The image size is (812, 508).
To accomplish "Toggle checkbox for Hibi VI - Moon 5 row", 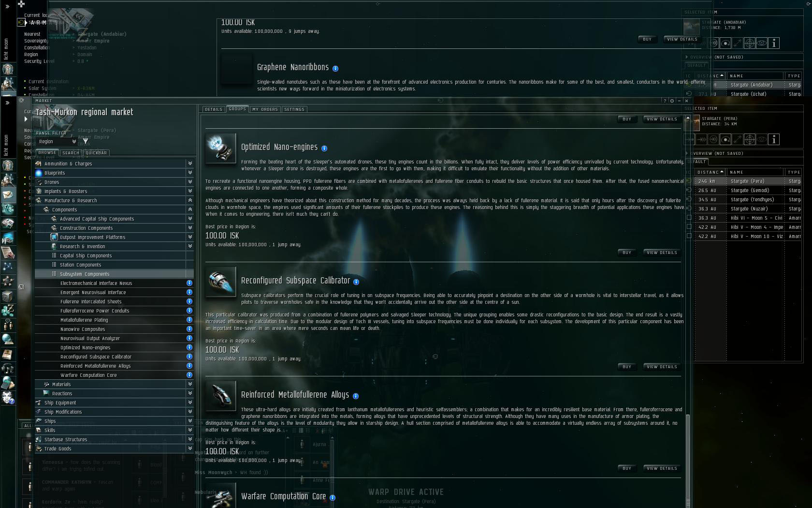I will click(x=689, y=218).
